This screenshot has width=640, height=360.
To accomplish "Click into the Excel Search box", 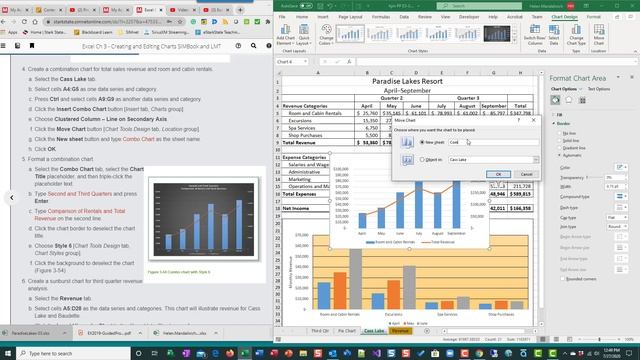I will point(479,6).
